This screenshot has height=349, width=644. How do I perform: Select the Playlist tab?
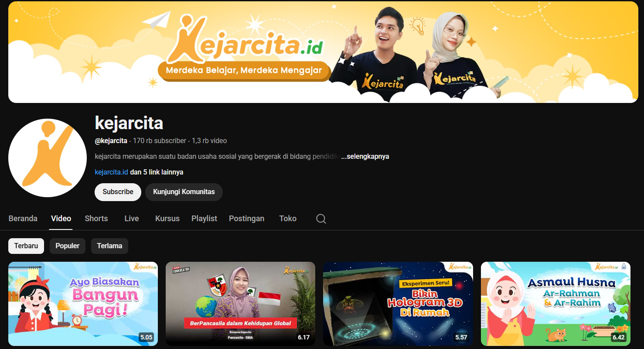[x=204, y=219]
